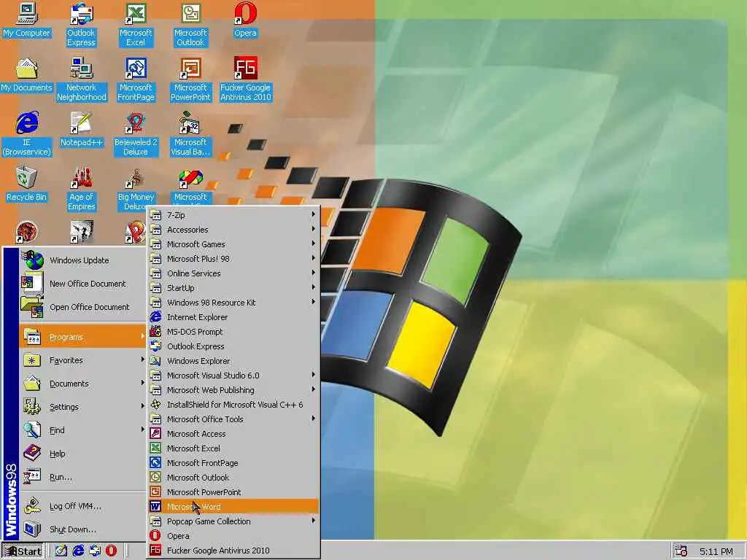Launch MS-DOS Prompt from the Programs menu
The height and width of the screenshot is (560, 747).
[233, 332]
